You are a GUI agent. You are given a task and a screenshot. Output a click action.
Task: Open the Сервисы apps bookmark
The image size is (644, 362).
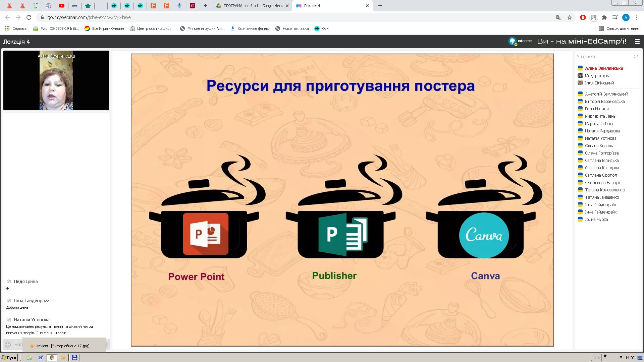(16, 28)
